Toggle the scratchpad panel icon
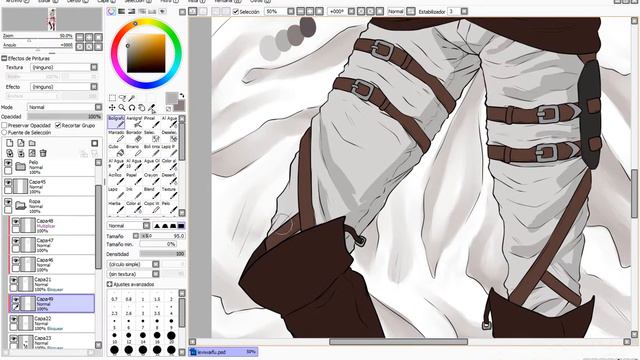The image size is (640, 360). [x=162, y=12]
